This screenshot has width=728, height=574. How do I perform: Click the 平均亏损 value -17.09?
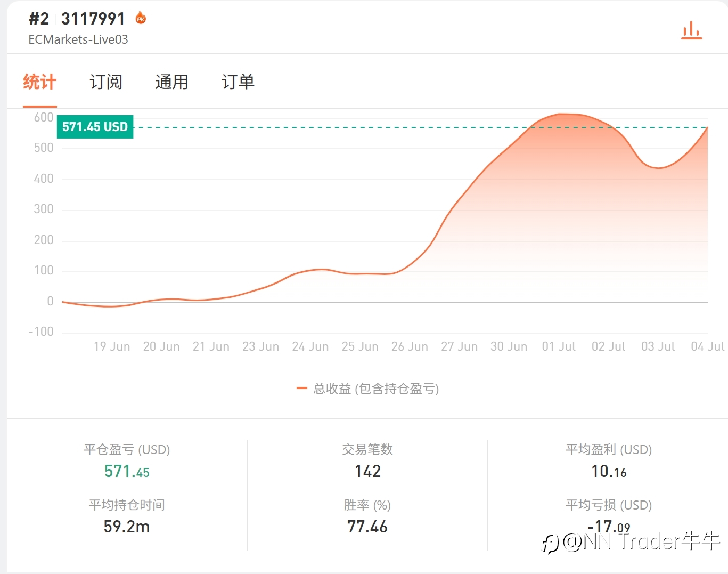click(609, 527)
